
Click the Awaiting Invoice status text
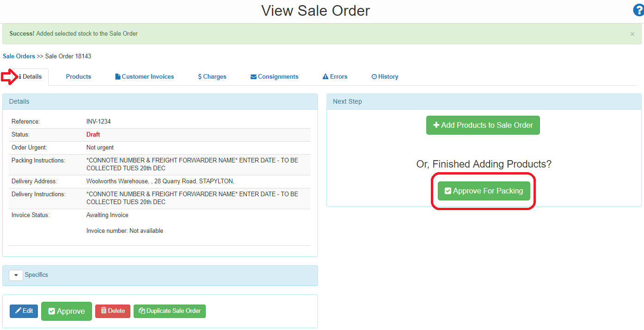107,215
